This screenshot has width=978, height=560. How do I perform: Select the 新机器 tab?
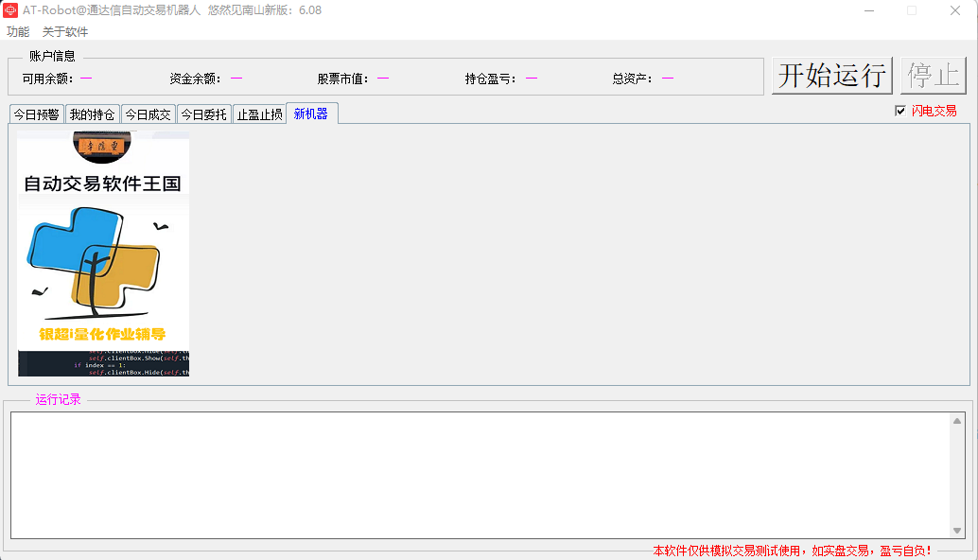click(x=312, y=114)
